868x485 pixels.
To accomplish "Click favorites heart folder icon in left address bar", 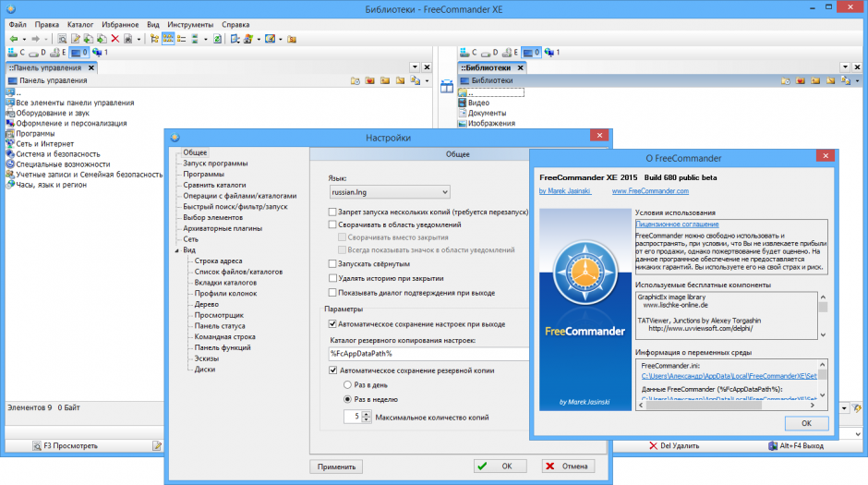I will pos(369,81).
